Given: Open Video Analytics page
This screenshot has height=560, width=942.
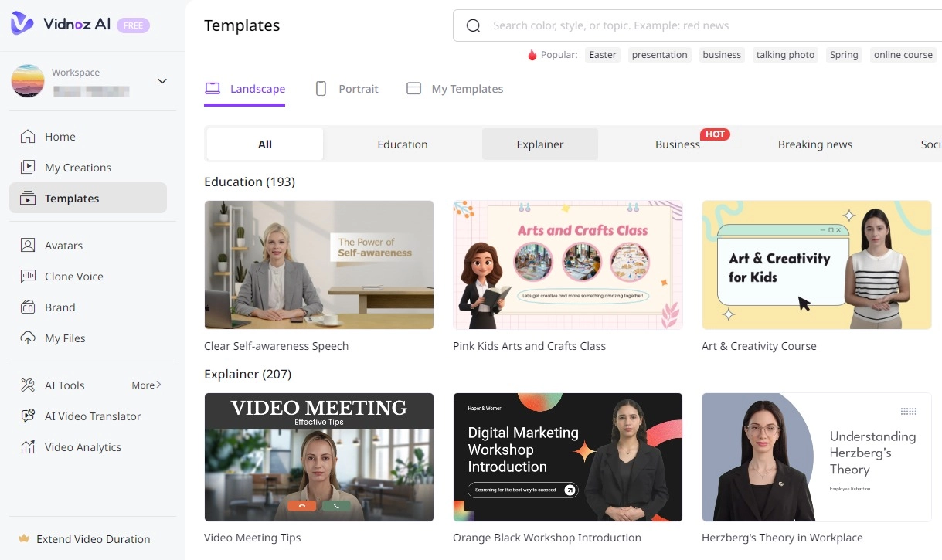Looking at the screenshot, I should (x=83, y=447).
